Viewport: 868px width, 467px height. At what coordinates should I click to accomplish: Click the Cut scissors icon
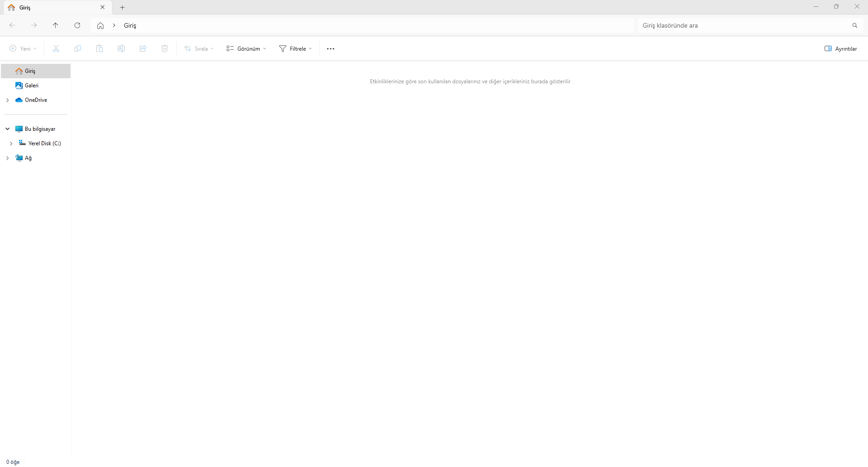coord(56,48)
